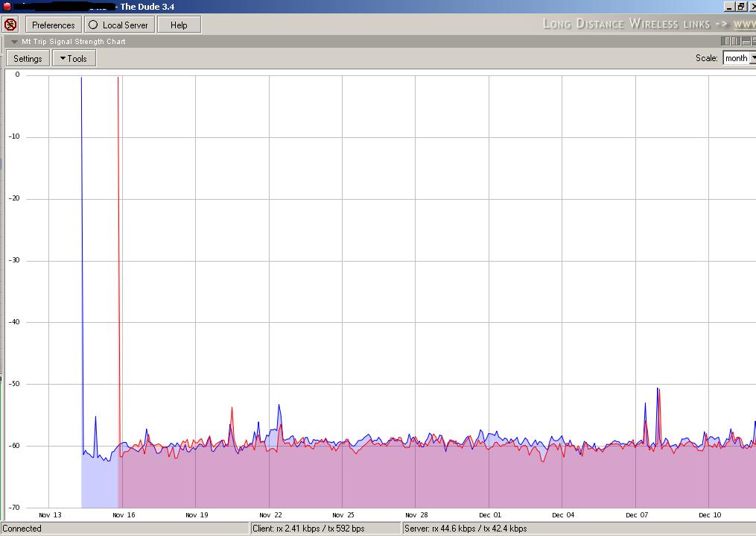756x536 pixels.
Task: Open the Help menu
Action: (x=179, y=25)
